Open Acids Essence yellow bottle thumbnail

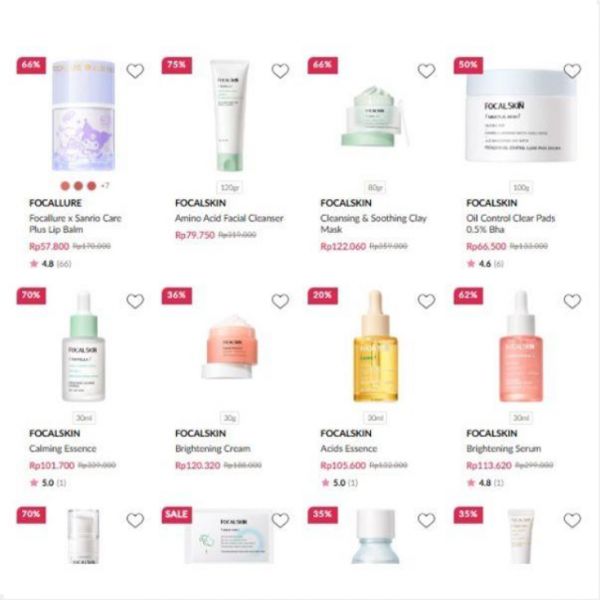click(x=375, y=346)
